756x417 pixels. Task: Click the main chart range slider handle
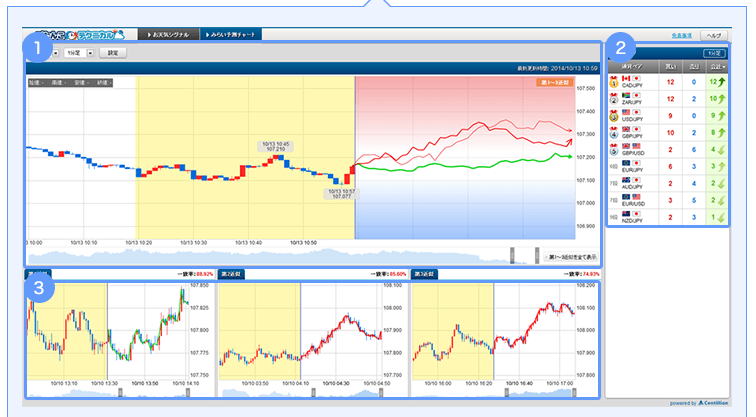coord(513,256)
